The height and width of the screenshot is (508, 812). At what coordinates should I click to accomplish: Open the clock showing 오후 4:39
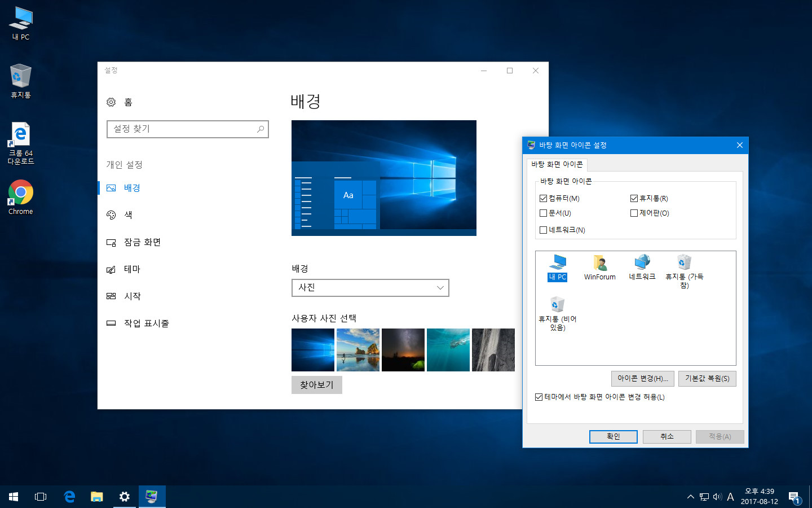click(x=760, y=497)
